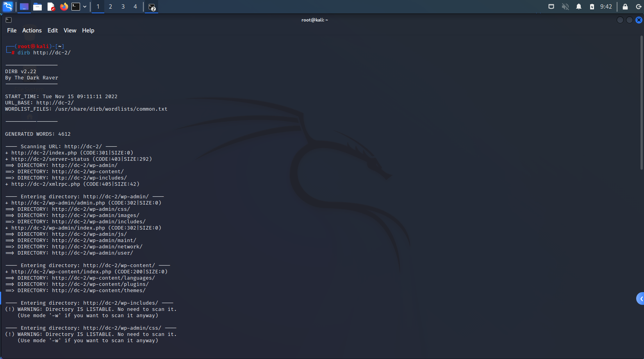Click 'WORDLIST_FILES' common.txt path line
The image size is (644, 359).
[x=86, y=109]
